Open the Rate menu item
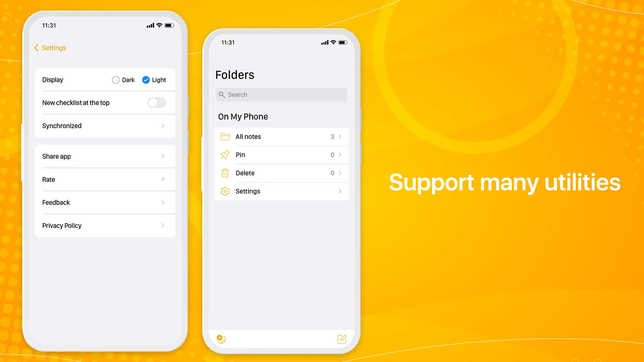 pos(105,179)
